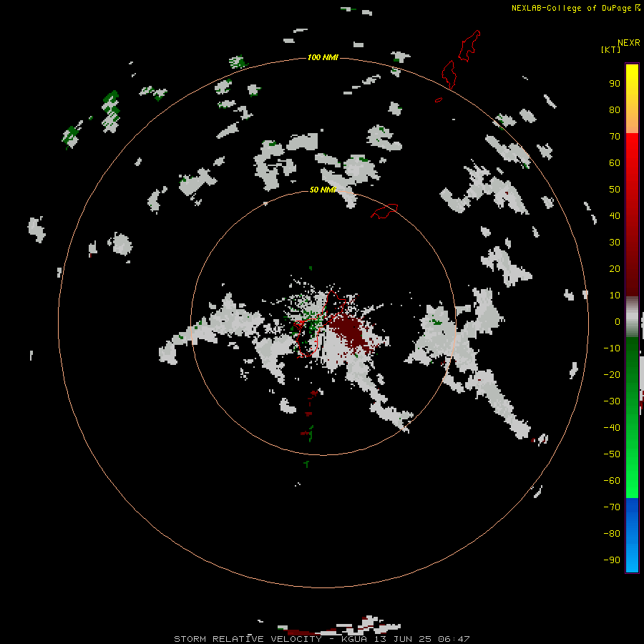Click the -30 value on the velocity scale
The width and height of the screenshot is (644, 644).
pyautogui.click(x=612, y=401)
